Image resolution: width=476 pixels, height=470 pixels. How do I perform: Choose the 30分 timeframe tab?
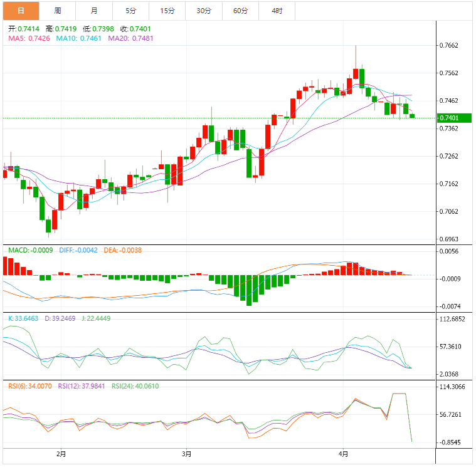tap(204, 11)
